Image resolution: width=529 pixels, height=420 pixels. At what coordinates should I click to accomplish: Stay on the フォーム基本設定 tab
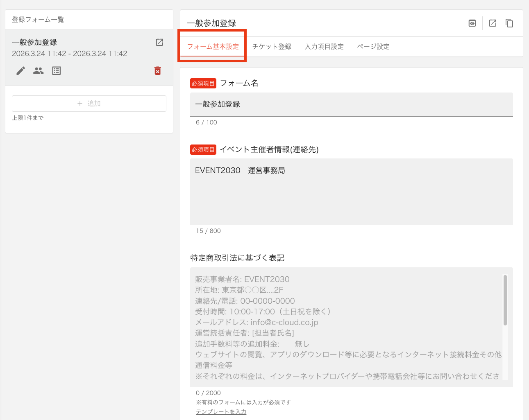(212, 46)
